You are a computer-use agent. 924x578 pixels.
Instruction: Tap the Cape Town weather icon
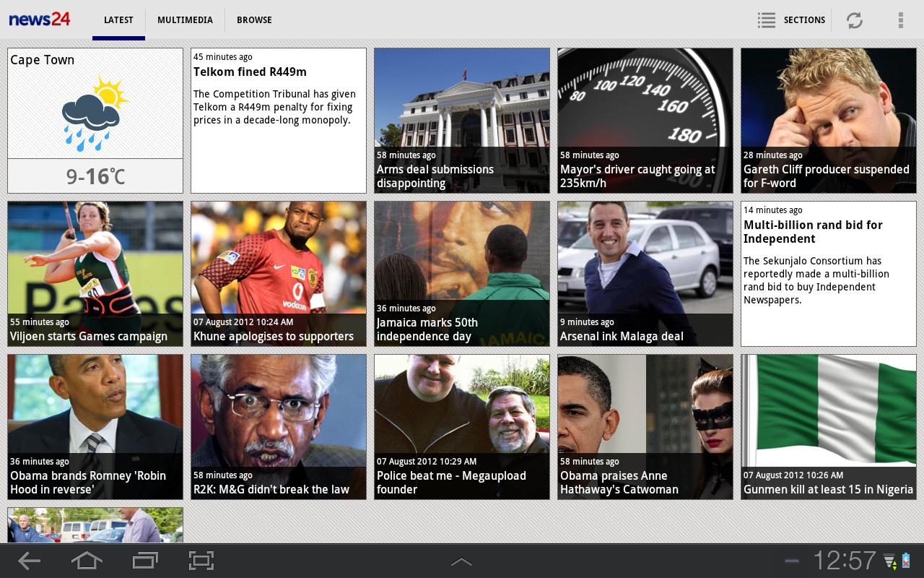(95, 113)
